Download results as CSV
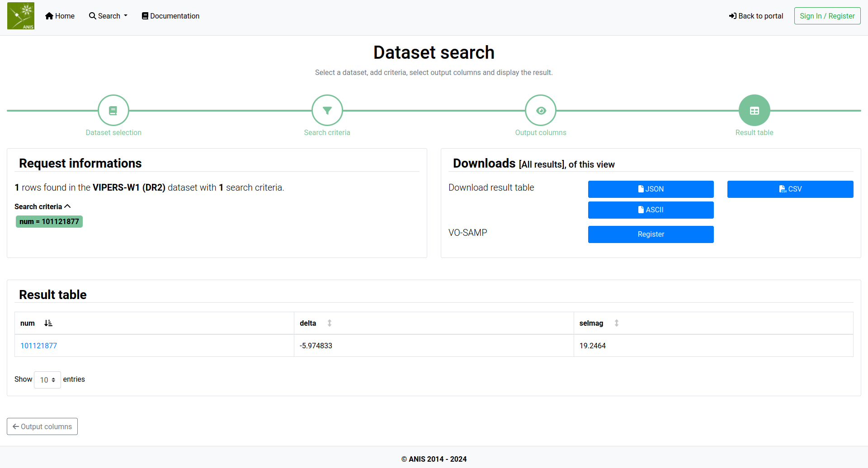This screenshot has height=468, width=868. coord(790,189)
